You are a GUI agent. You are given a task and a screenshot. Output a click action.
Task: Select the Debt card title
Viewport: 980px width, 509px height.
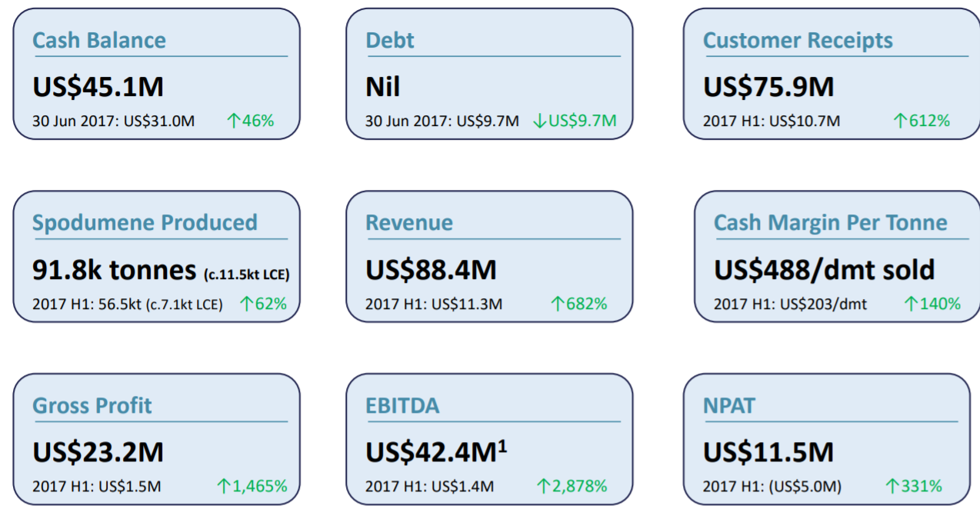click(x=390, y=41)
